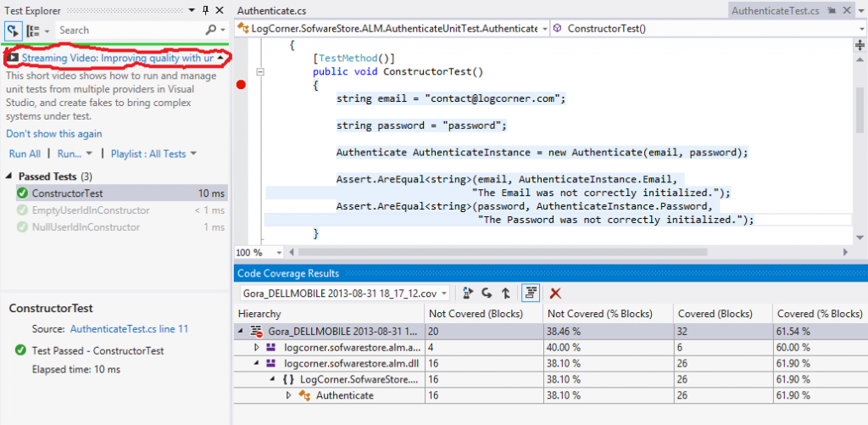
Task: Click green check next to Test Passed
Action: tap(21, 350)
